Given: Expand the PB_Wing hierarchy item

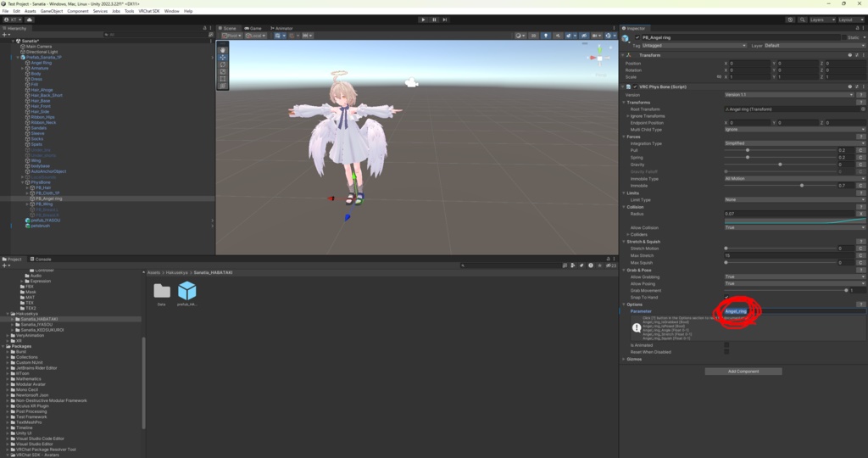Looking at the screenshot, I should pyautogui.click(x=27, y=204).
